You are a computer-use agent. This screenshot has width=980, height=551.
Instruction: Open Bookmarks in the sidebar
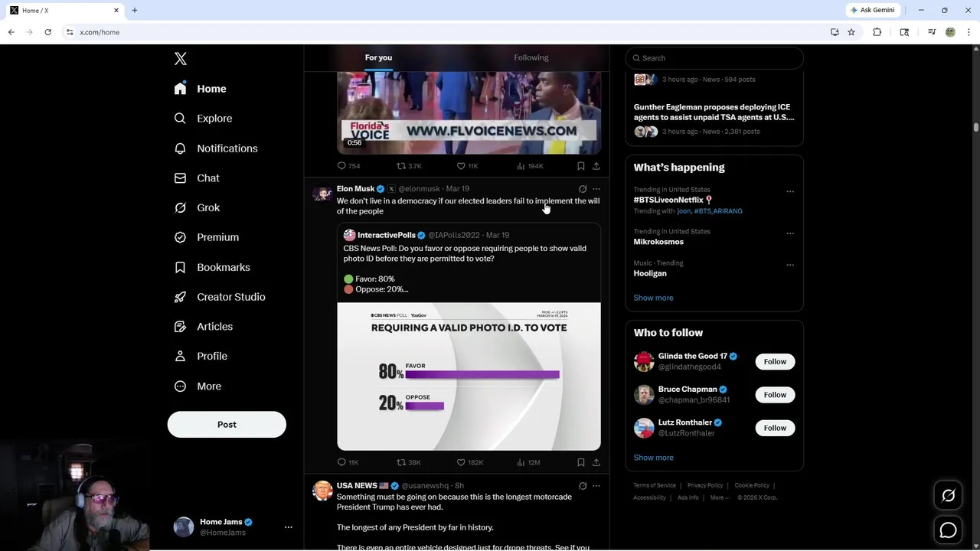[x=212, y=267]
